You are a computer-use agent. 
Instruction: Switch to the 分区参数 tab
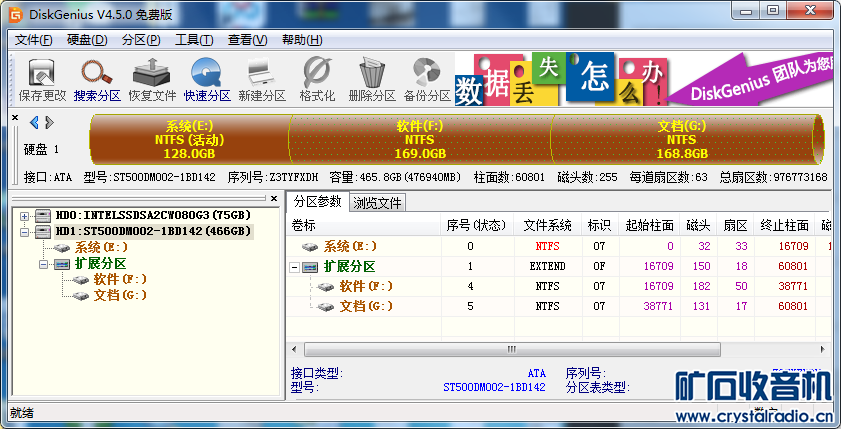coord(318,201)
